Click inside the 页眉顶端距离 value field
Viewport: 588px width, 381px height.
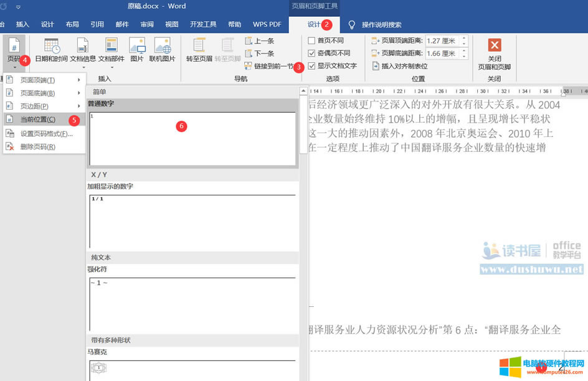click(442, 41)
